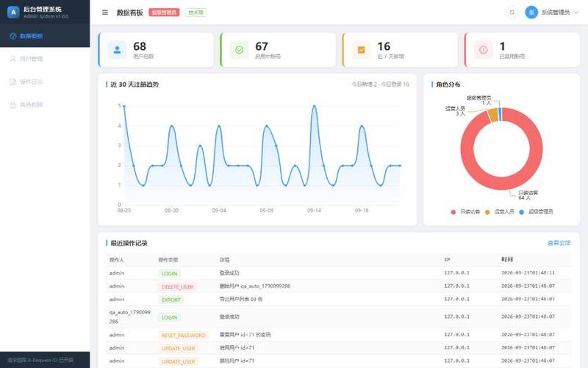Click the 09-14 peak point on trend chart
588x368 pixels.
[x=315, y=106]
